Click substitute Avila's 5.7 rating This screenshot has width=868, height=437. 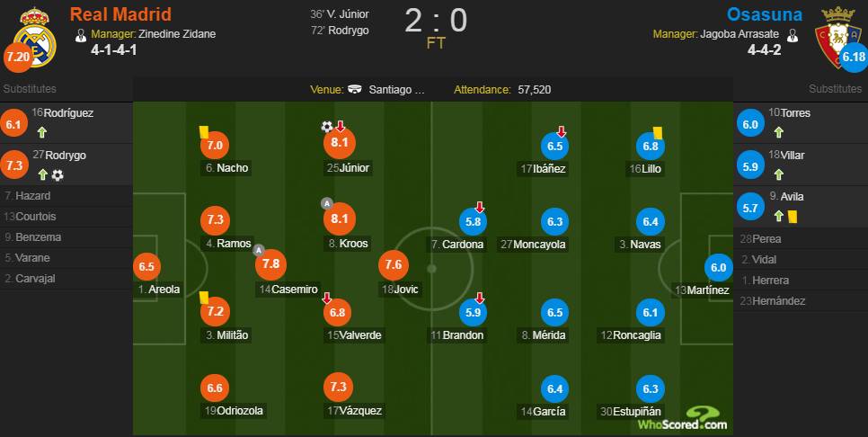tap(750, 209)
